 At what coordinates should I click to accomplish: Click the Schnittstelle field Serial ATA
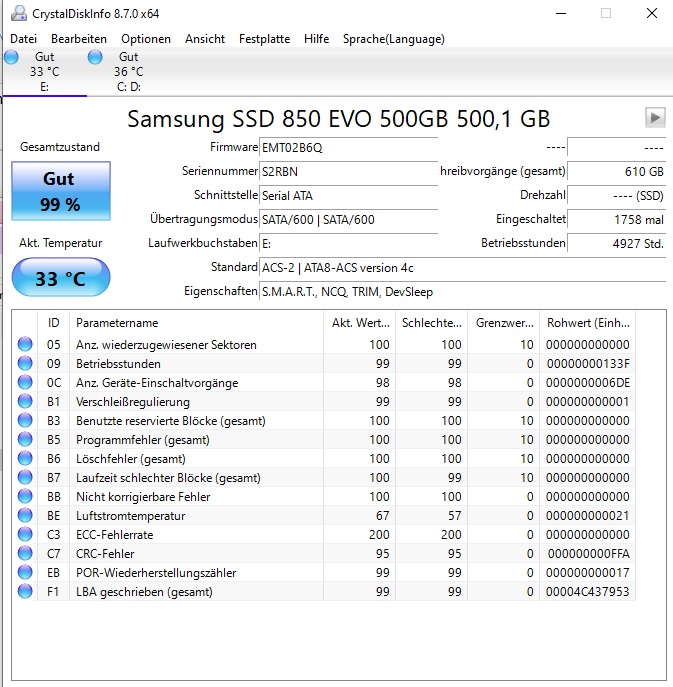[x=348, y=195]
